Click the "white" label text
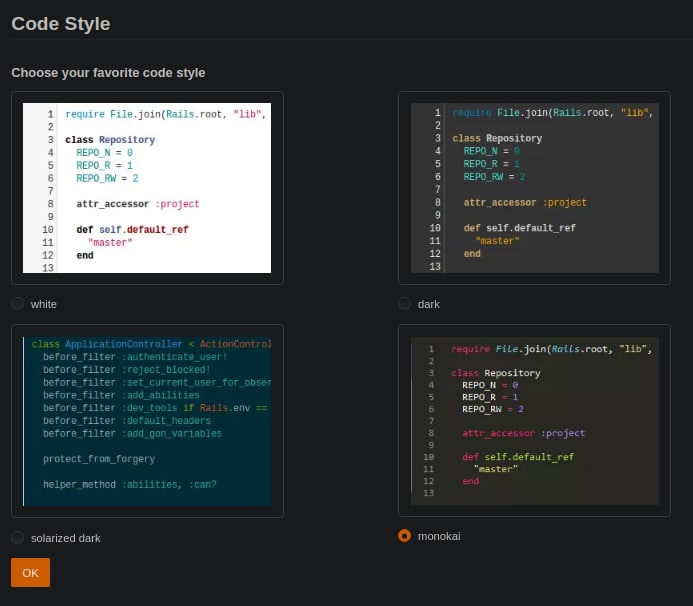Image resolution: width=693 pixels, height=606 pixels. [x=44, y=304]
